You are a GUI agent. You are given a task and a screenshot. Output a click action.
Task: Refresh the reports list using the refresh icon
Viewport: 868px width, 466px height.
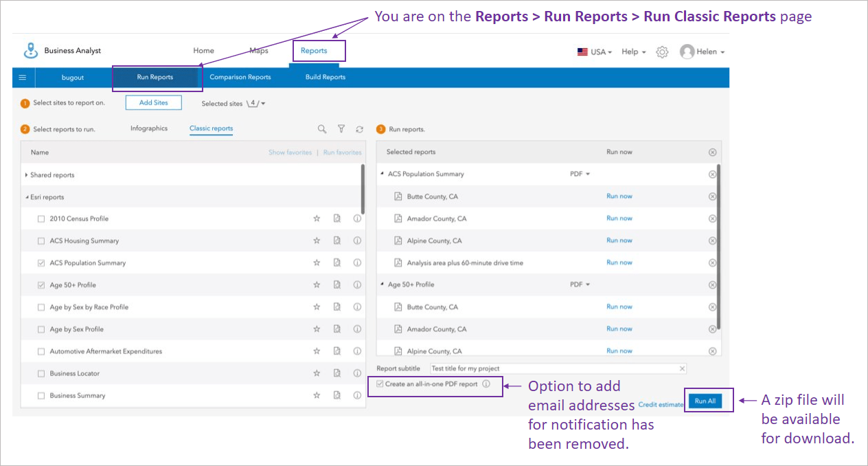pos(359,129)
